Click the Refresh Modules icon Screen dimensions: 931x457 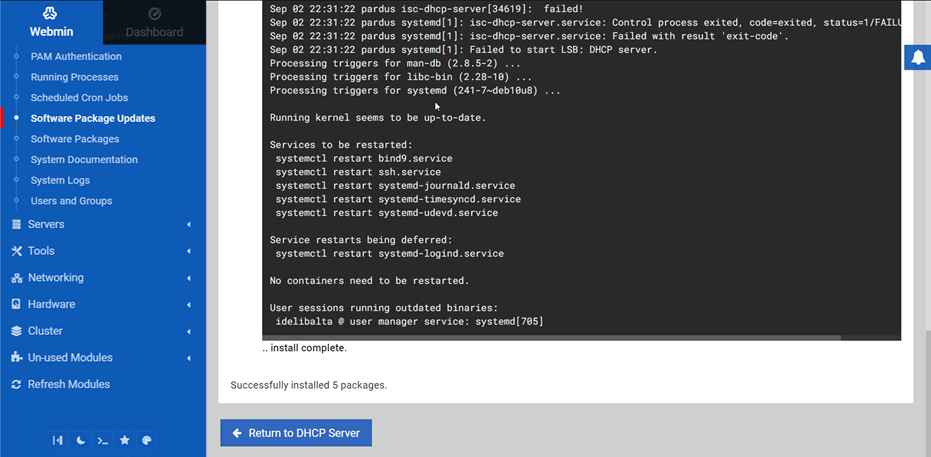(x=17, y=384)
